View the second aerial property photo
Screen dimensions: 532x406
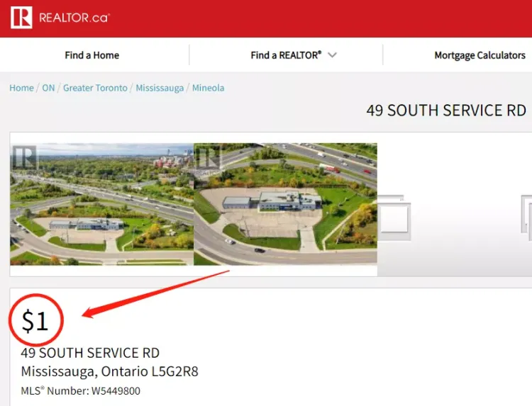285,203
